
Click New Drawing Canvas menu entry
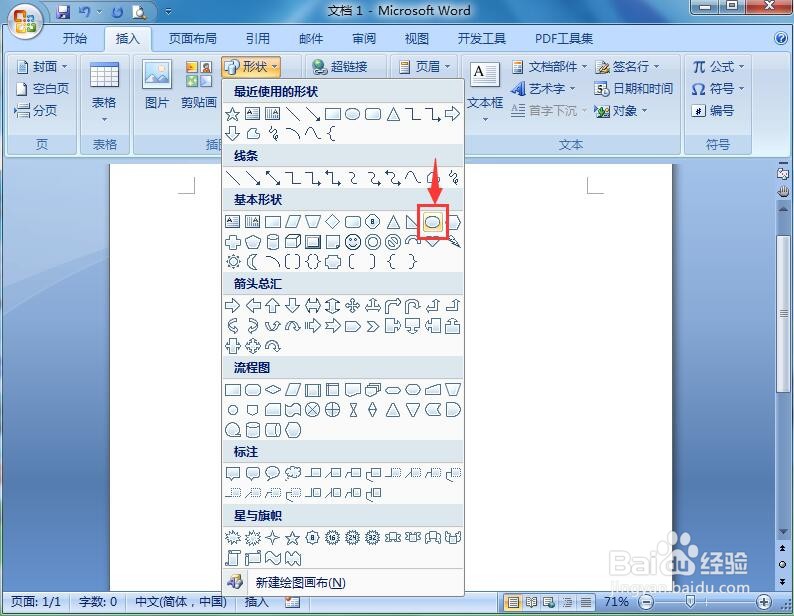(343, 583)
